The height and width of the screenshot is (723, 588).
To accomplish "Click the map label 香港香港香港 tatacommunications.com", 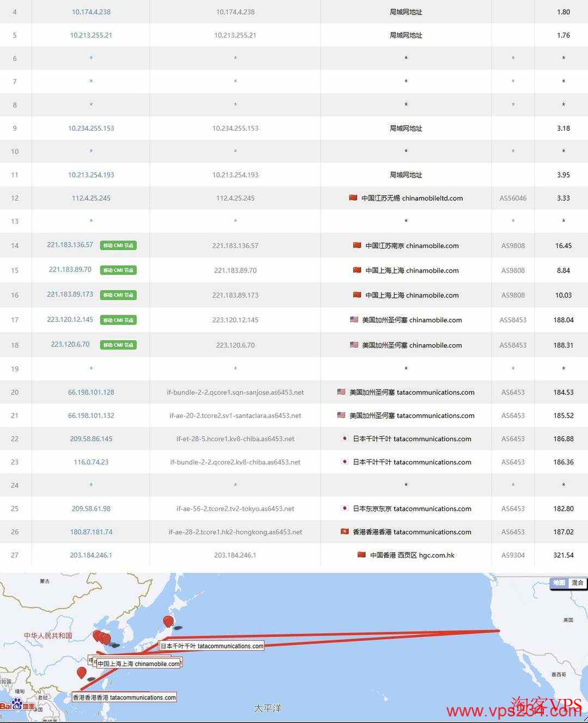I will (125, 697).
